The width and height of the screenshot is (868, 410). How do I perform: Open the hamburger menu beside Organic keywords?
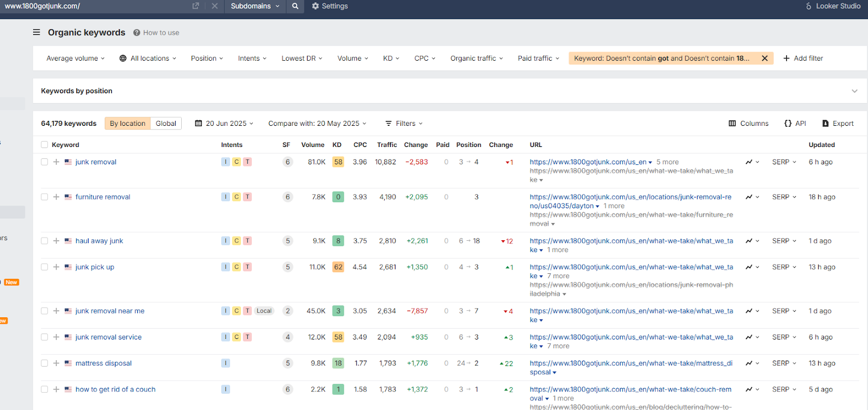pos(36,33)
